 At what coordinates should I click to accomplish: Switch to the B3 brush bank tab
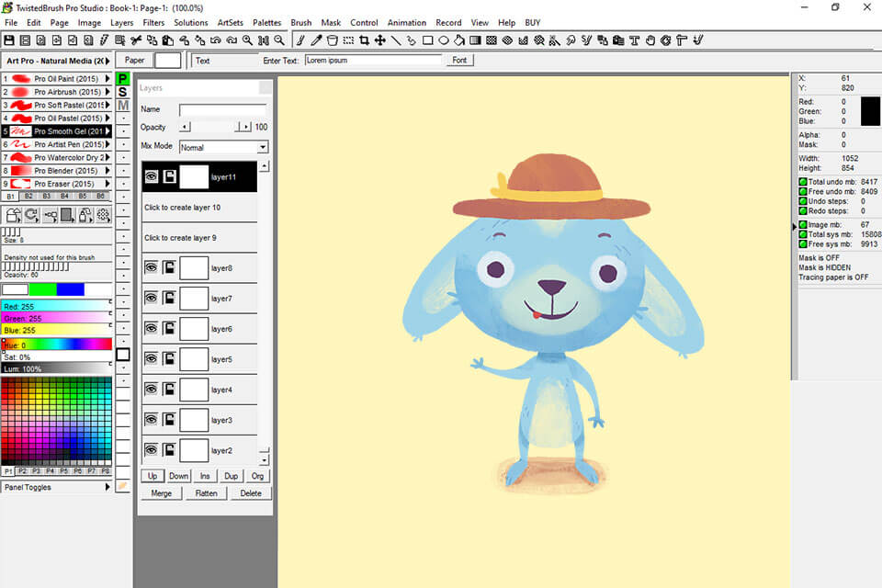click(x=46, y=196)
